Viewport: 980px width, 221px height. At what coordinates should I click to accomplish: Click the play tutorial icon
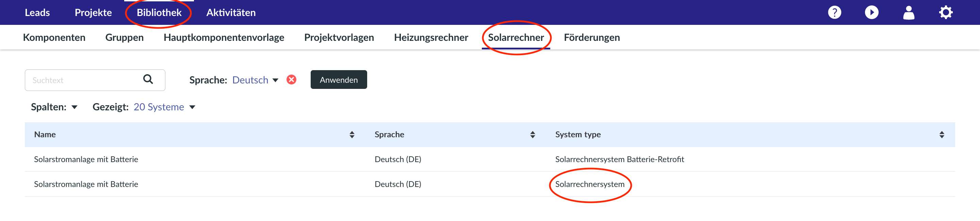click(871, 13)
